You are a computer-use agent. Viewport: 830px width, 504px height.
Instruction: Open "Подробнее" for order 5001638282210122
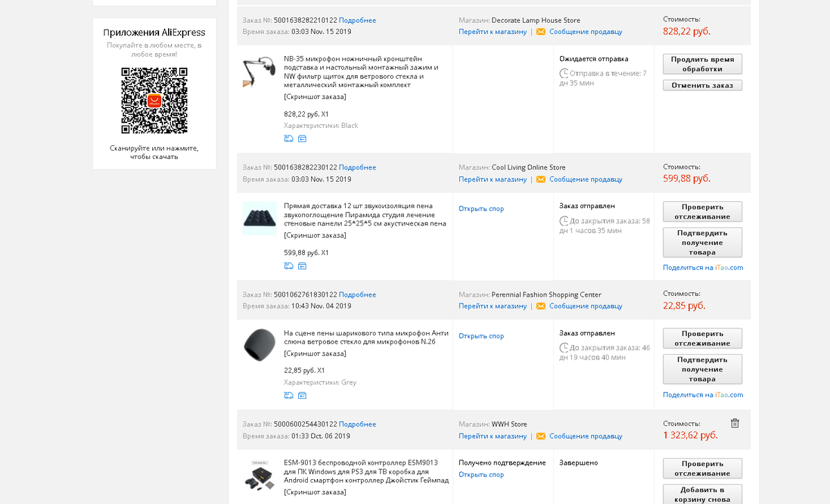point(358,21)
